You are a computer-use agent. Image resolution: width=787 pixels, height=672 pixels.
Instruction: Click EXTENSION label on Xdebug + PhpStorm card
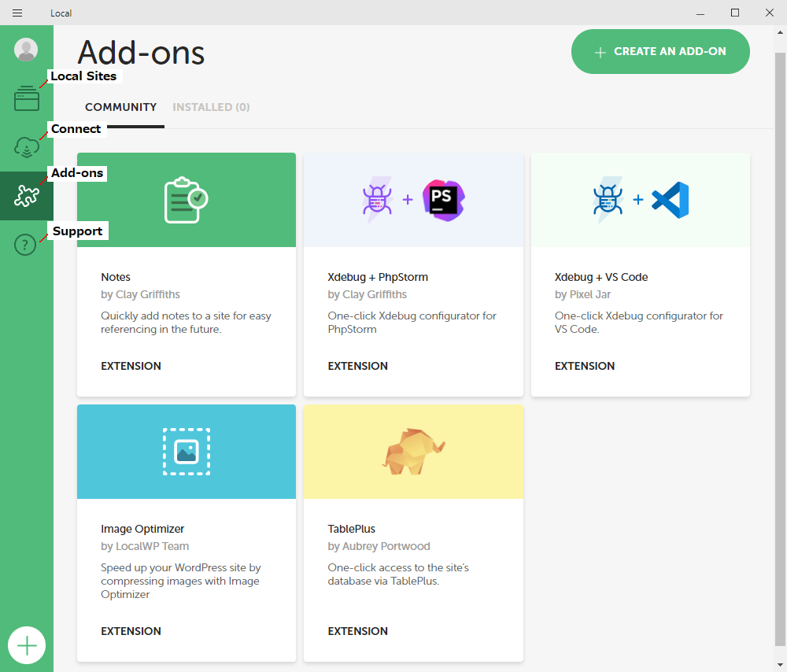point(358,366)
